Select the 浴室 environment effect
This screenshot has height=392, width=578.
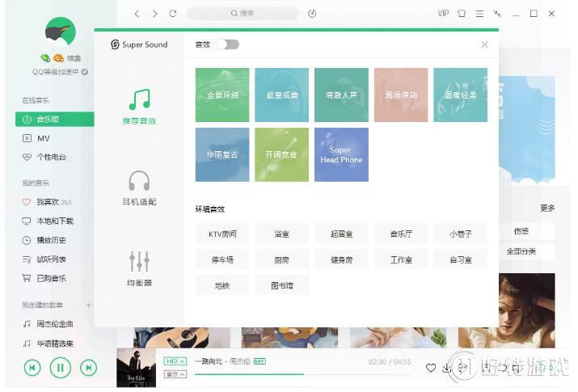coord(281,234)
